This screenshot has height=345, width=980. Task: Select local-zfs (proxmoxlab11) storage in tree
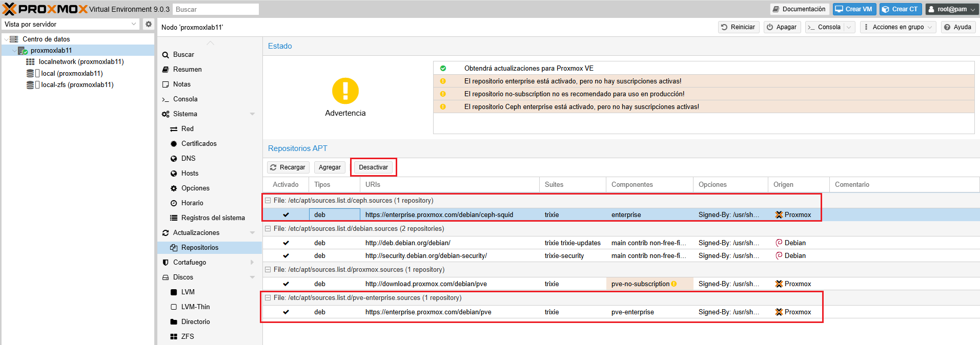[x=77, y=85]
